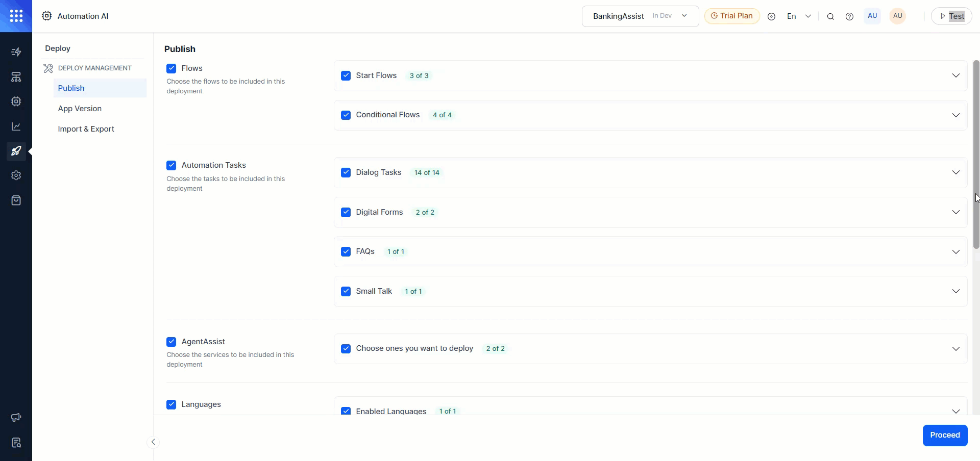980x461 pixels.
Task: Open the analytics chart icon in sidebar
Action: click(16, 126)
